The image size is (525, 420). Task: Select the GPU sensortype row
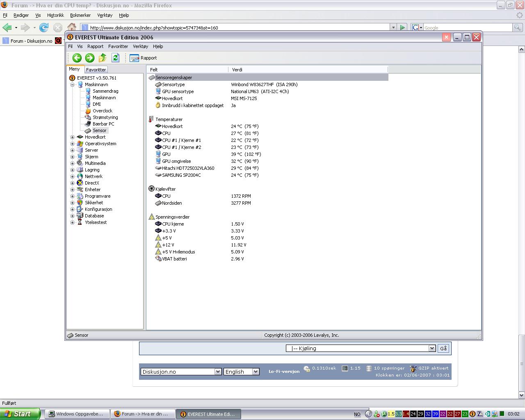tap(267, 91)
